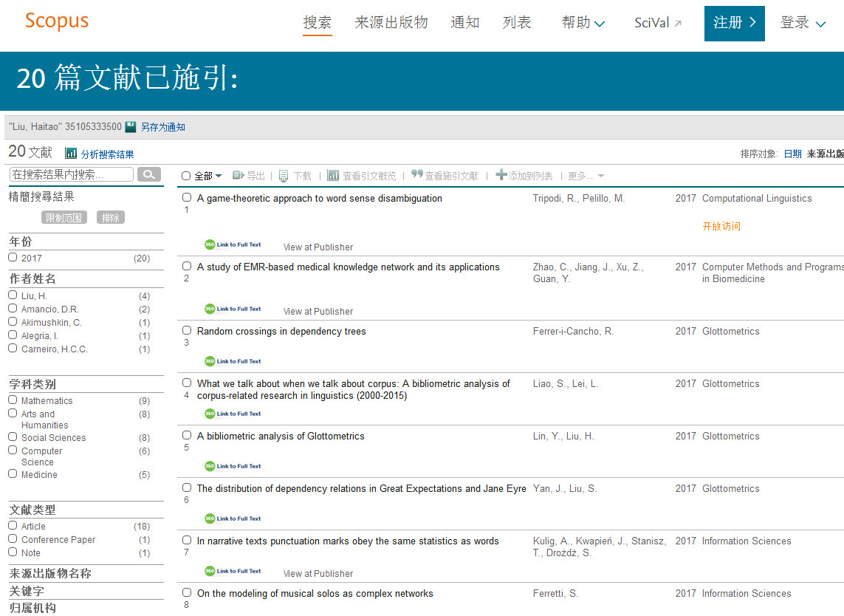
Task: Expand the 全部 select-all dropdown
Action: click(218, 177)
